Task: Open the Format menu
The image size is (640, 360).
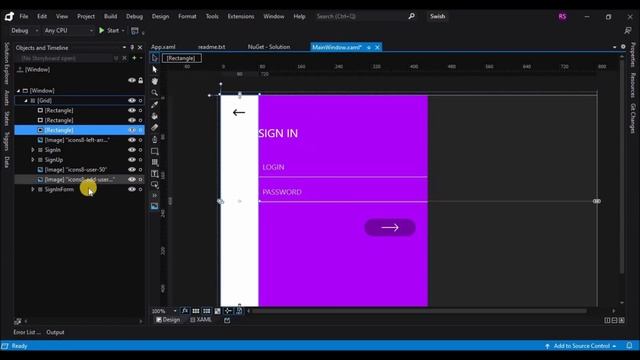Action: point(187,16)
